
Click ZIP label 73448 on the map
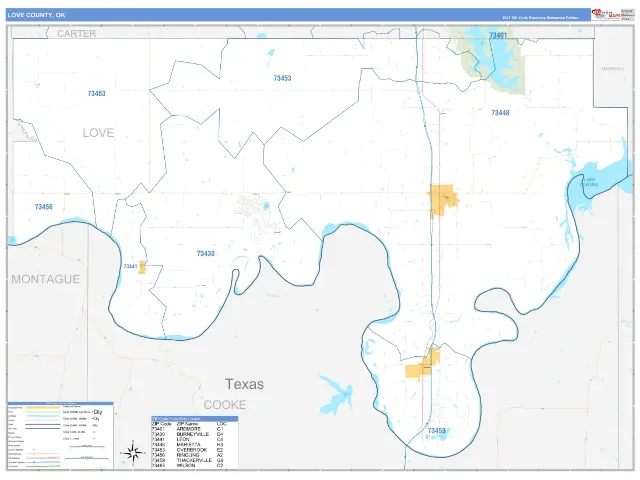click(500, 113)
